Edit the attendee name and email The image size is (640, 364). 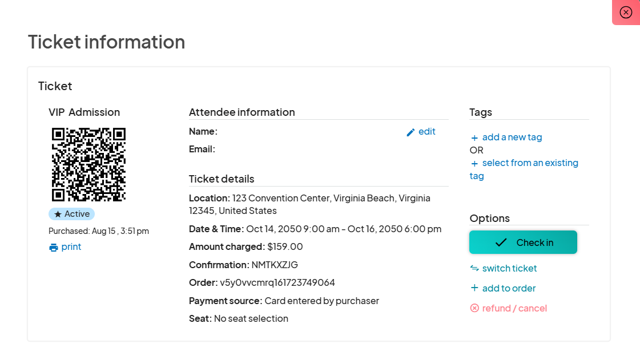coord(421,132)
